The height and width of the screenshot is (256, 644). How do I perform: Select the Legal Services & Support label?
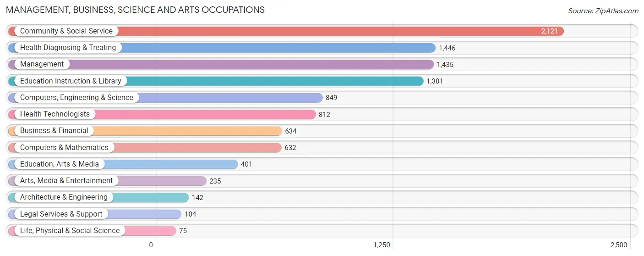click(61, 214)
